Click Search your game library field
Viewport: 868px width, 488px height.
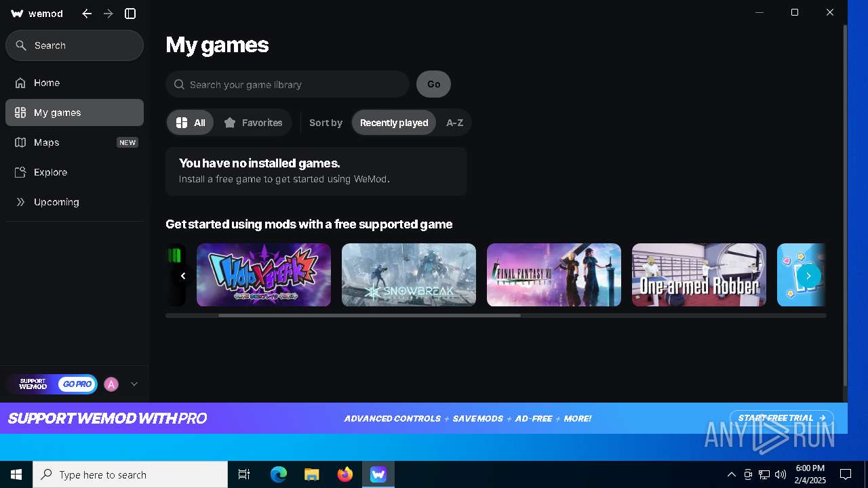pos(288,85)
